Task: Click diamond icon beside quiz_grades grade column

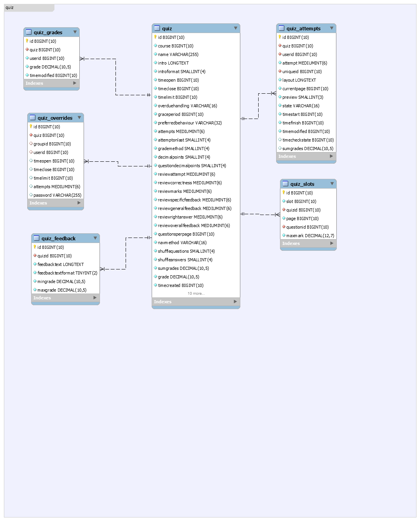Action: point(27,66)
